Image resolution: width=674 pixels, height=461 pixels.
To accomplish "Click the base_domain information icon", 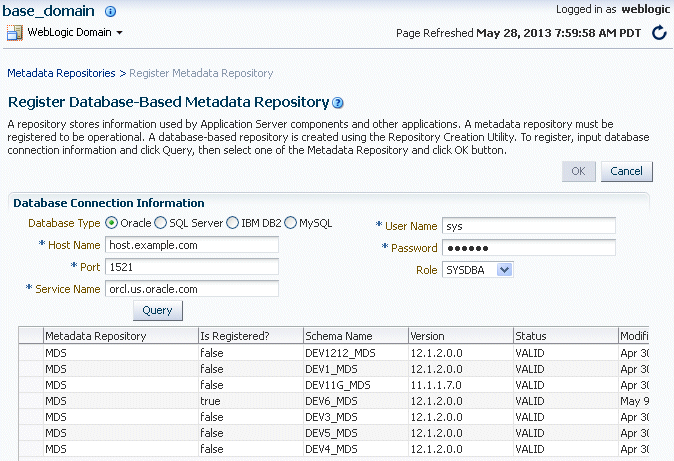I will tap(110, 12).
